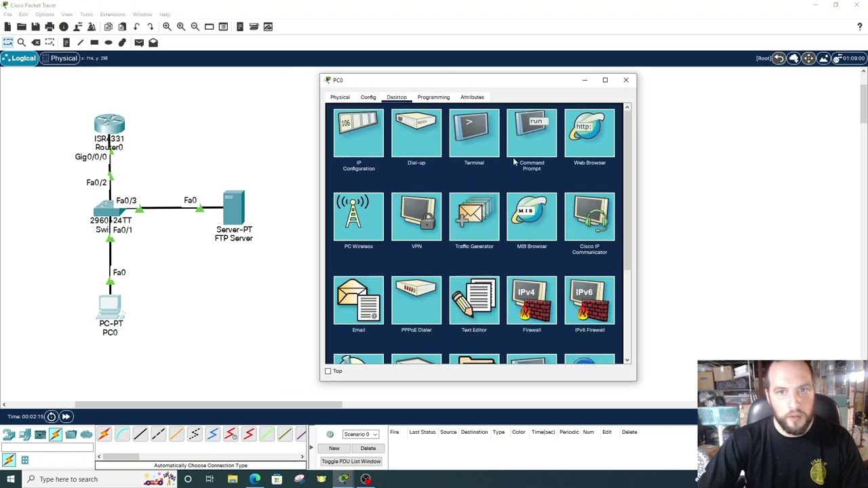Open Windows Start menu
Image resolution: width=868 pixels, height=488 pixels.
(x=10, y=479)
